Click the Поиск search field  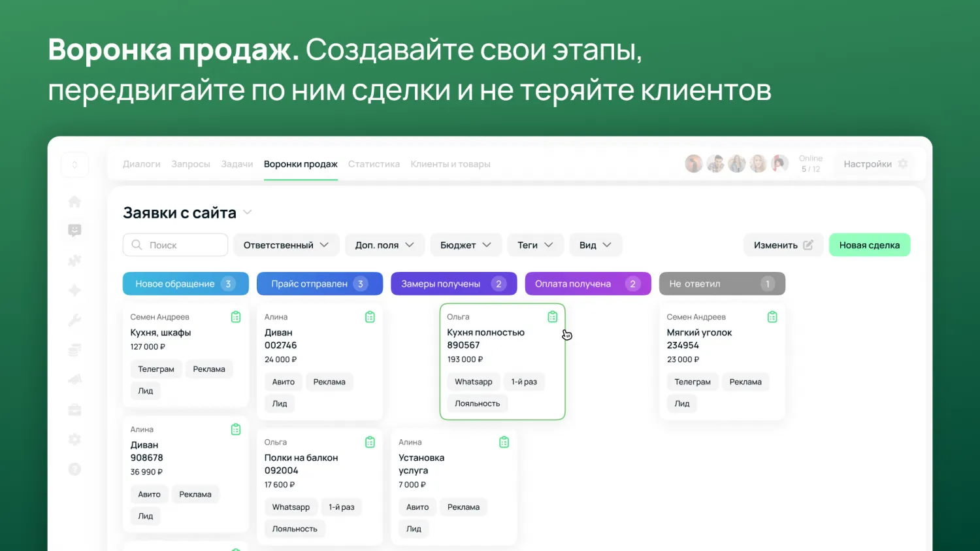click(175, 245)
